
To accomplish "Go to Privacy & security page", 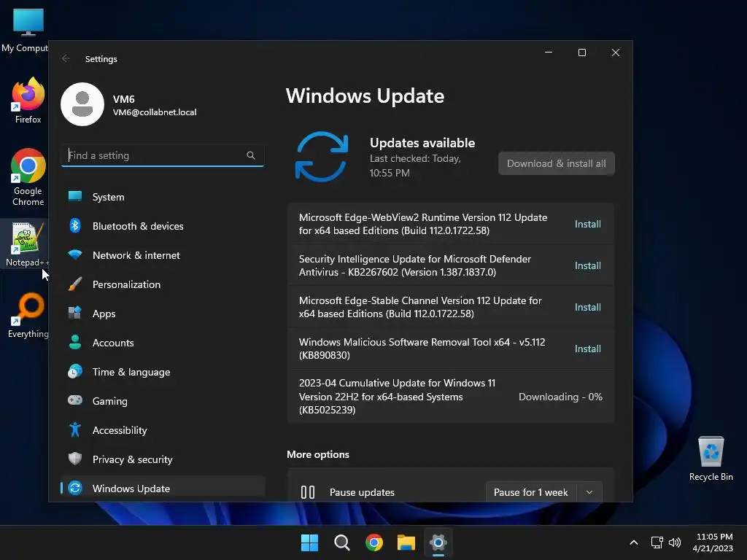I will 163,459.
